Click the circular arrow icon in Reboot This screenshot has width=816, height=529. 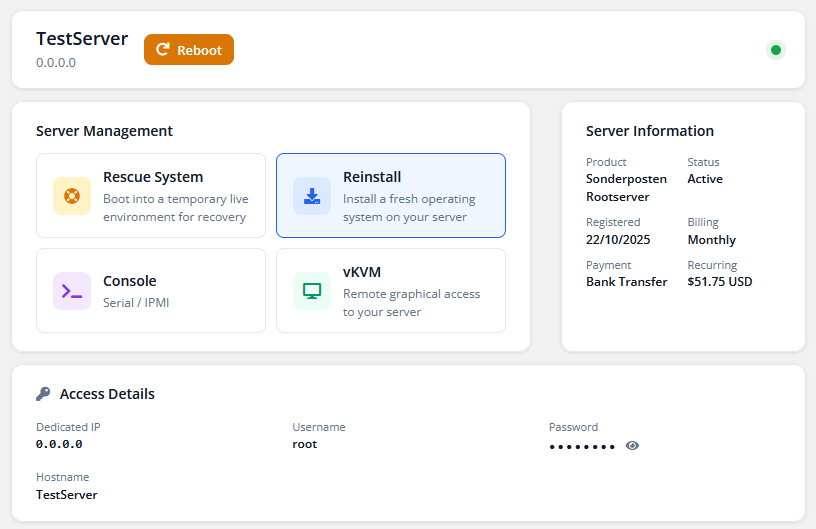pos(163,49)
